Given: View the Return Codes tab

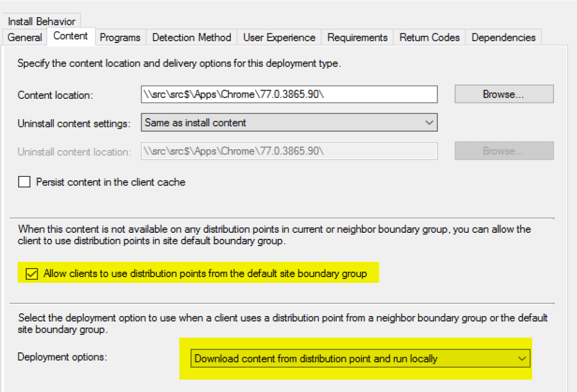Looking at the screenshot, I should pyautogui.click(x=429, y=37).
